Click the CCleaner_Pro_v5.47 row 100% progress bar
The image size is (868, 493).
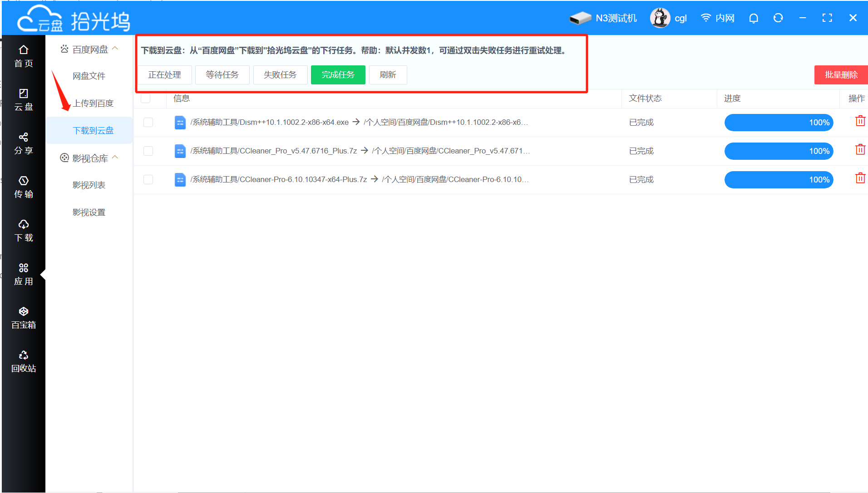point(779,151)
